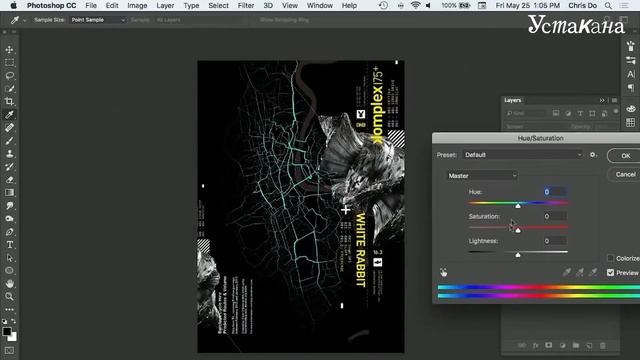This screenshot has height=360, width=640.
Task: Open the Edit Toolbar three-dots button
Action: (x=9, y=309)
